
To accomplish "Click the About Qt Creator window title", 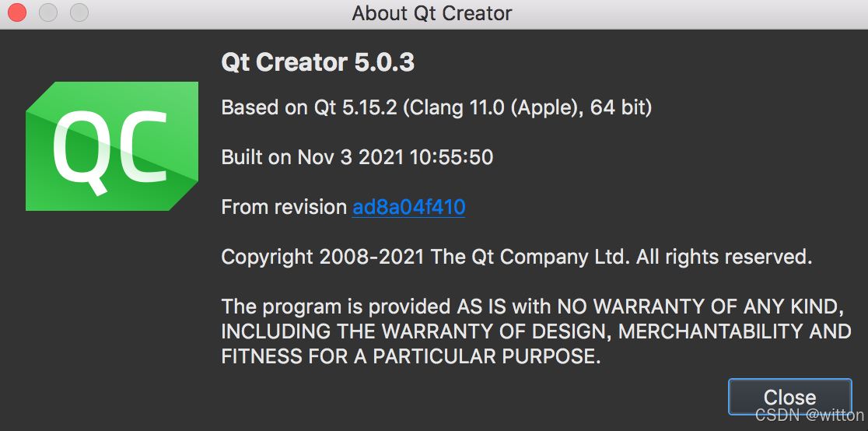I will tap(432, 13).
